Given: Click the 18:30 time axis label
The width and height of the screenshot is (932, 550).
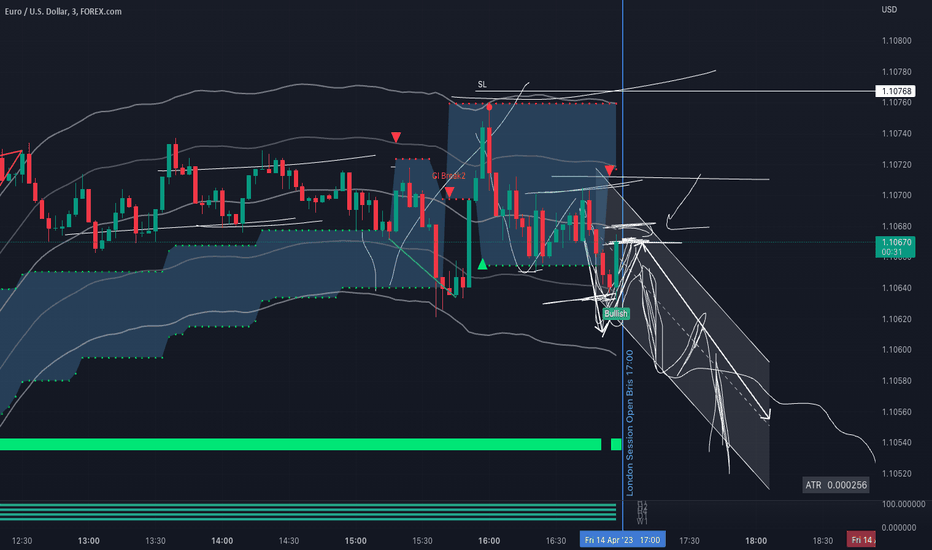Looking at the screenshot, I should 823,540.
